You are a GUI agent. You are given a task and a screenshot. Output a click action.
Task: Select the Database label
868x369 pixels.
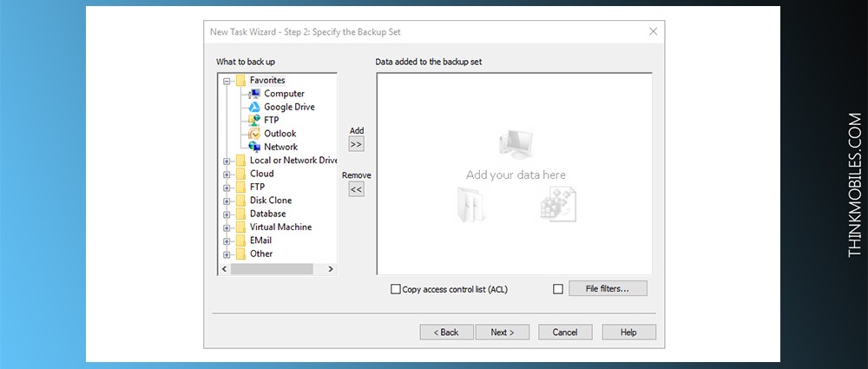tap(268, 214)
